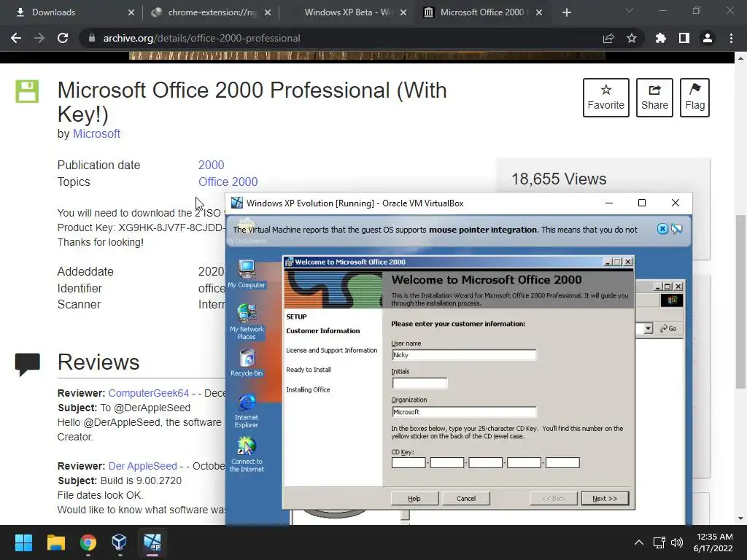Click Next button in Office setup
The width and height of the screenshot is (747, 560).
[605, 498]
